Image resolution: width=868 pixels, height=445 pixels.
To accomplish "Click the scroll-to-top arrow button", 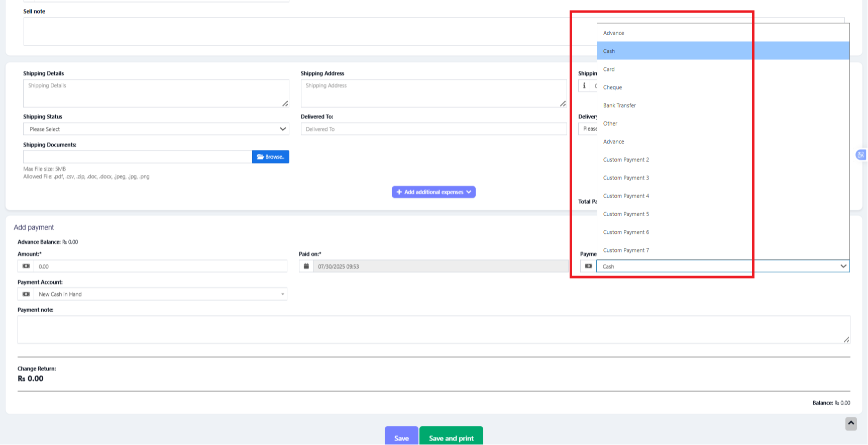I will tap(851, 423).
